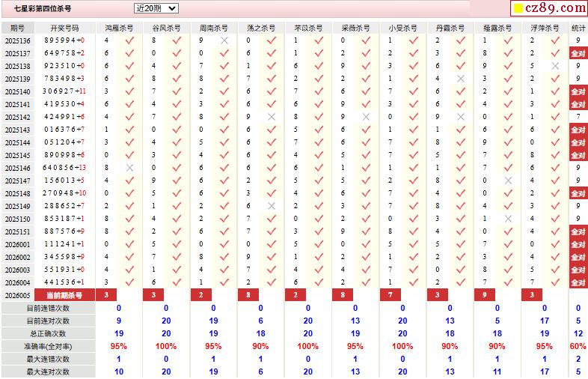Viewport: 588px width, 379px height.
Task: Click the X mark in row 2025139 丹霞杀号
Action: click(x=461, y=79)
